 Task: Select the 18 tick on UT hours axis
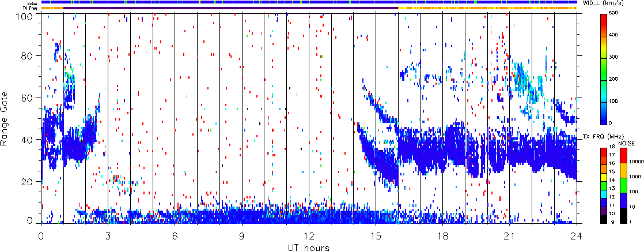(x=443, y=236)
